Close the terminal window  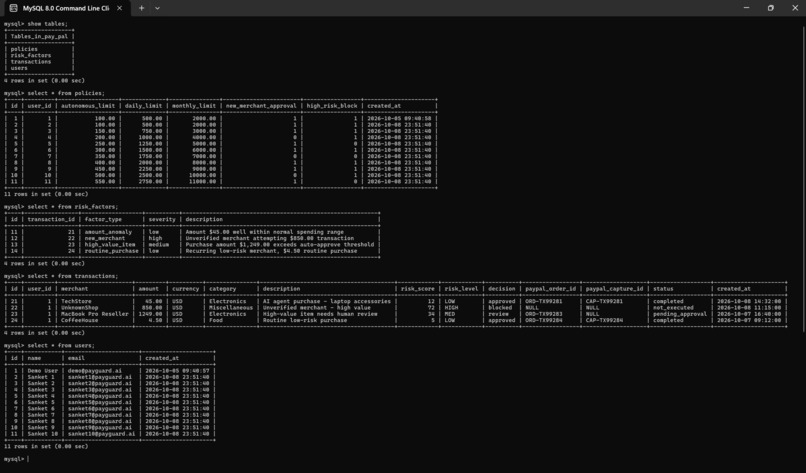795,8
